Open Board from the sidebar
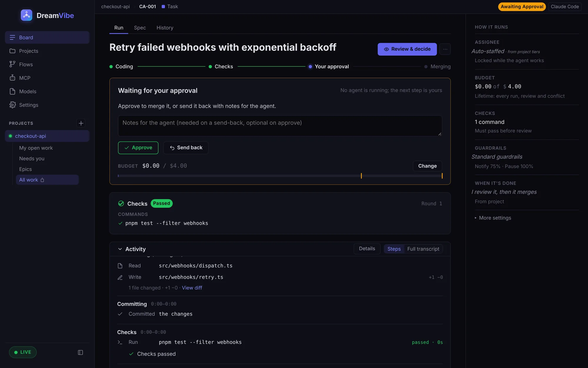 [x=47, y=37]
